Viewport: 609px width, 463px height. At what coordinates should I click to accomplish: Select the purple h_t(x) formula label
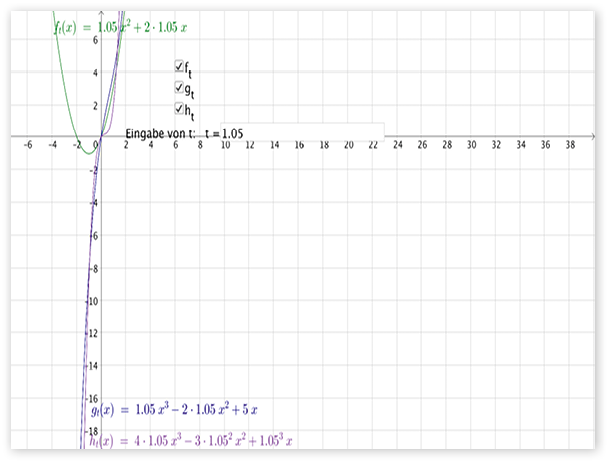point(191,440)
